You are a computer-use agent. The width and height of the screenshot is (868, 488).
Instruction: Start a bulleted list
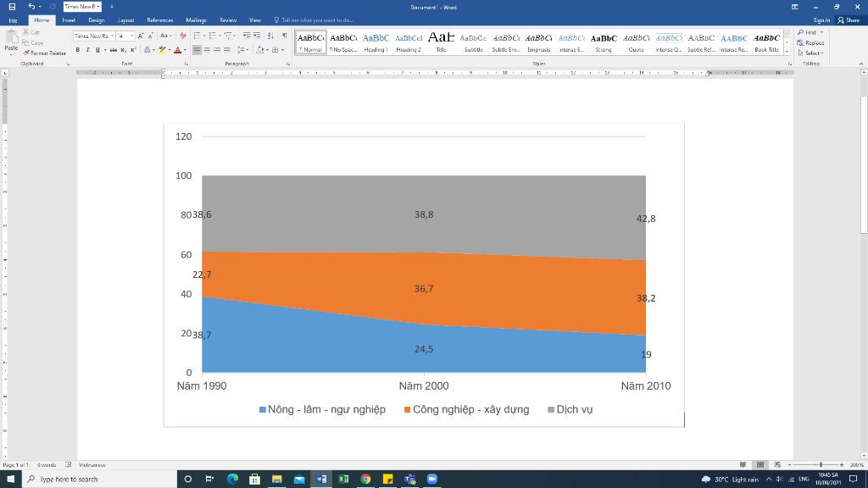pos(198,36)
